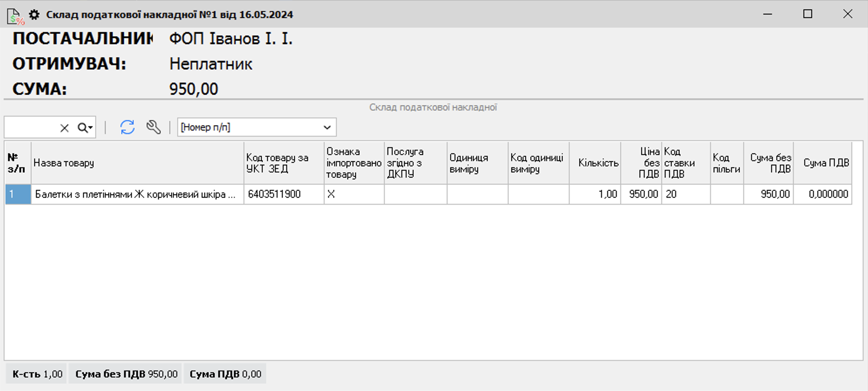
Task: Click the 'Код товару за УКТ ЗЕД' header
Action: [x=284, y=163]
